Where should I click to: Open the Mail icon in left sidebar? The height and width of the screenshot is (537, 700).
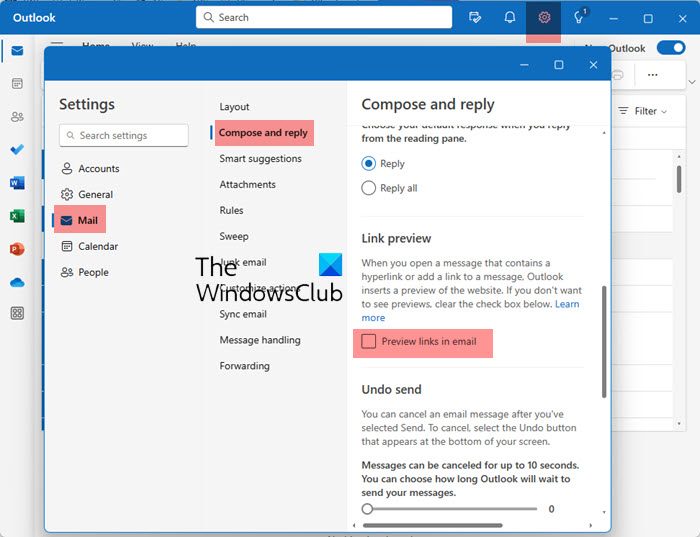[17, 51]
